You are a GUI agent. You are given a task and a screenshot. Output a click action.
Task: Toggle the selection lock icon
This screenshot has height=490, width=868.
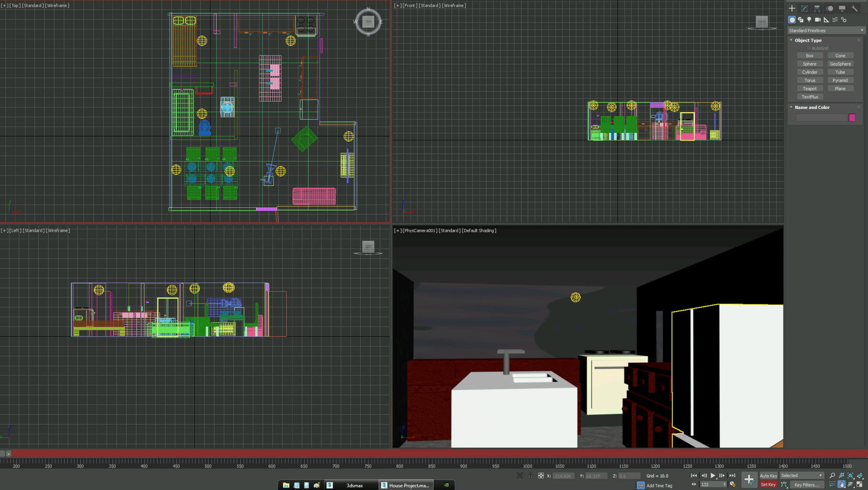pos(530,476)
